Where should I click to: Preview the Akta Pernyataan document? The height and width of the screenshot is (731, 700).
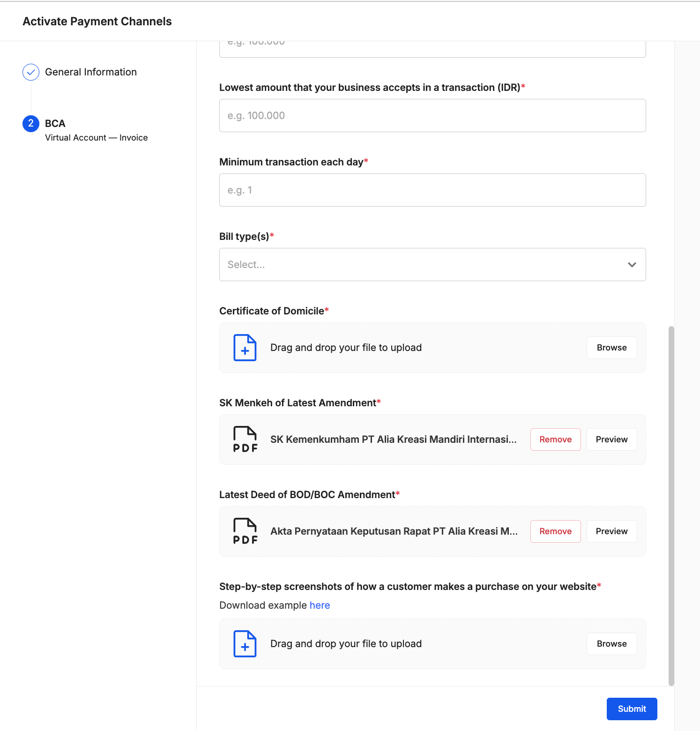click(x=611, y=531)
